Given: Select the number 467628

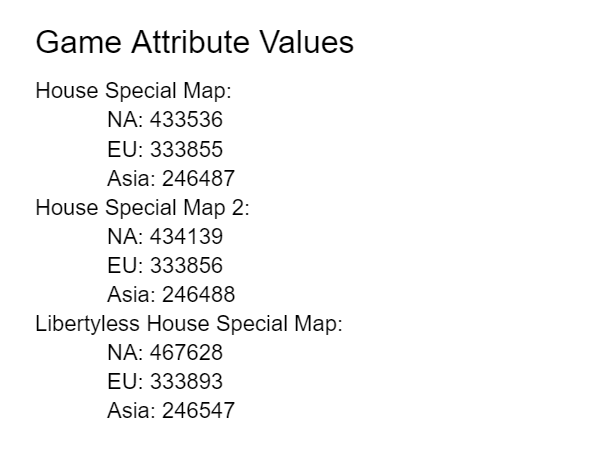Looking at the screenshot, I should 186,353.
